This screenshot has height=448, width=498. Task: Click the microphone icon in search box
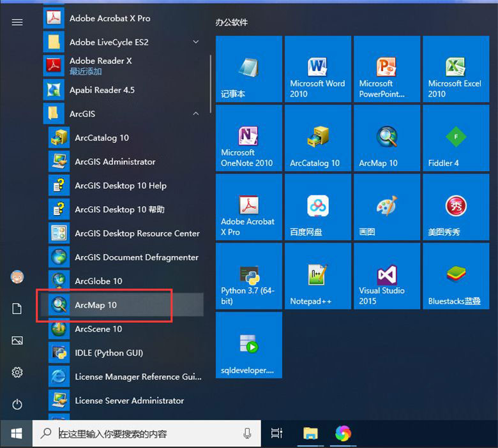coord(247,433)
